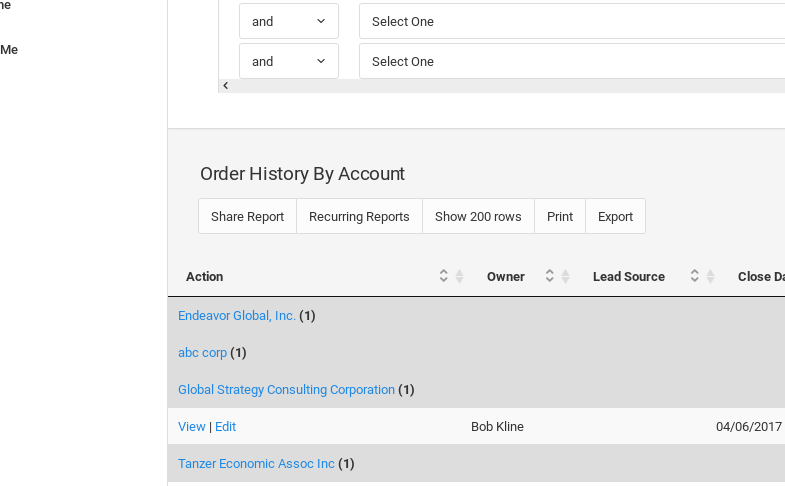Select the Bob Kline owner cell
Image resolution: width=785 pixels, height=486 pixels.
[x=497, y=427]
